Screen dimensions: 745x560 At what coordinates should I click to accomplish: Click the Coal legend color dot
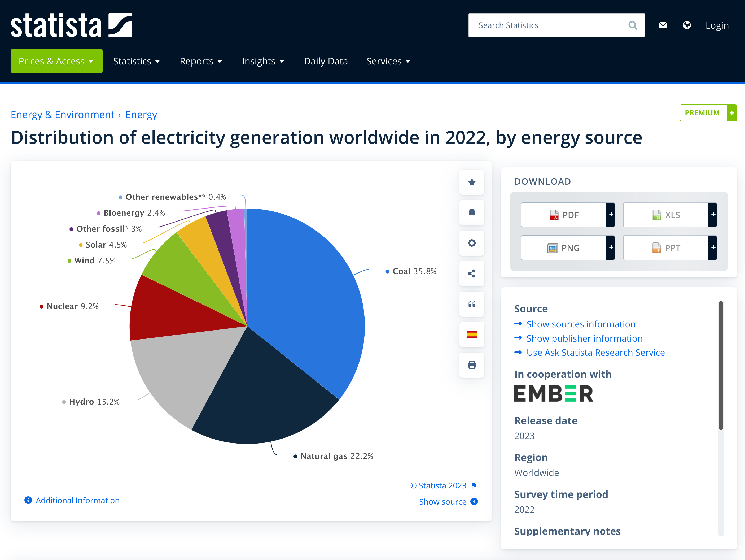[387, 272]
